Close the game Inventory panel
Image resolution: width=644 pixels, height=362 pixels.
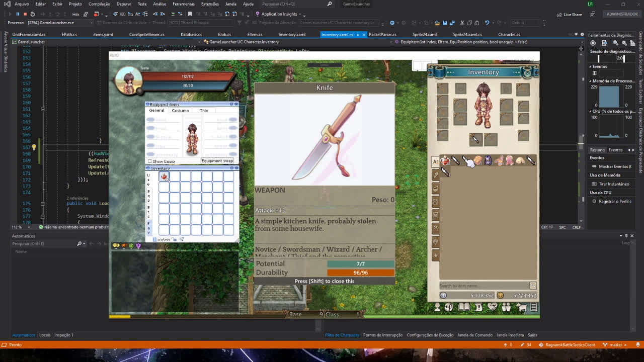pos(527,73)
